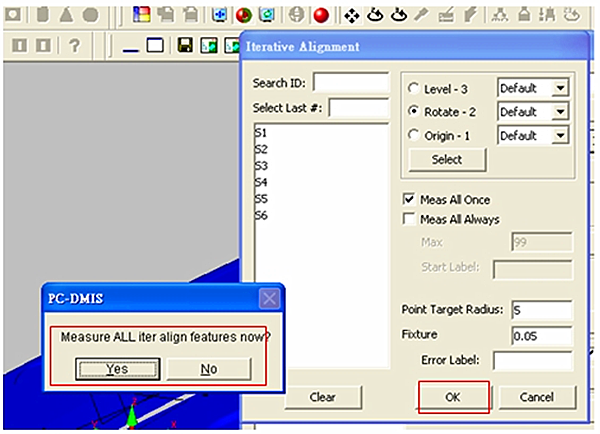Click the multicolor grid toolbar icon
This screenshot has width=600, height=434.
[x=141, y=15]
